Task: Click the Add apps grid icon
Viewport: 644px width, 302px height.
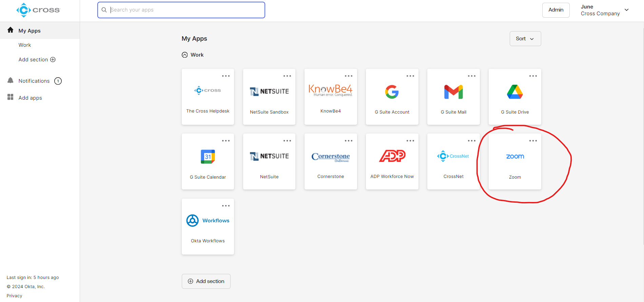Action: point(11,97)
